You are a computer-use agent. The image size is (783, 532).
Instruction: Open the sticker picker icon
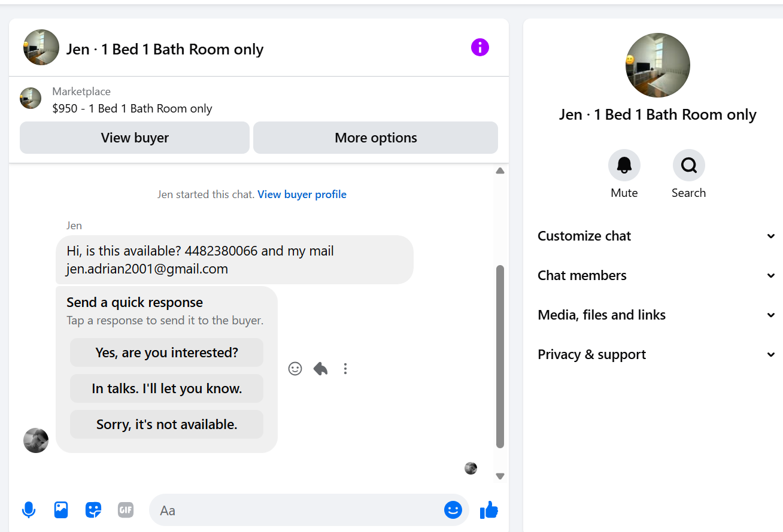93,510
